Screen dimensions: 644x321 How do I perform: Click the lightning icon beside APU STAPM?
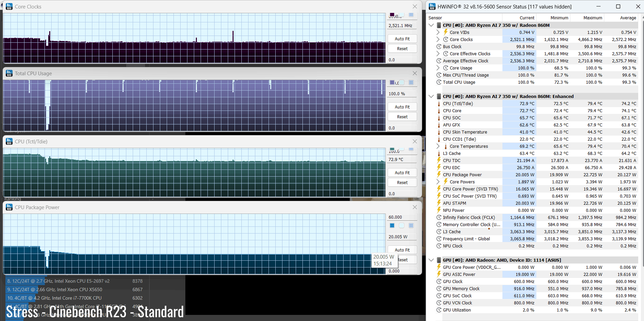coord(439,203)
